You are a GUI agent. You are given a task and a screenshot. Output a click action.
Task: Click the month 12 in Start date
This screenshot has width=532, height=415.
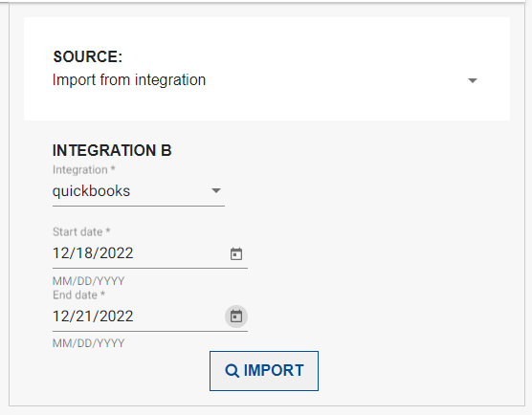(x=61, y=253)
